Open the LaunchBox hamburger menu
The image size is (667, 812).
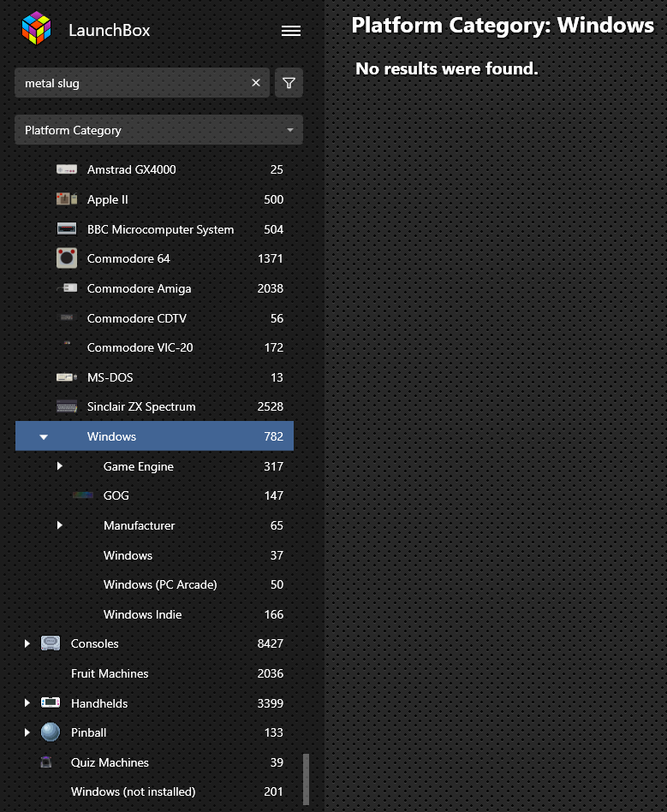(291, 31)
